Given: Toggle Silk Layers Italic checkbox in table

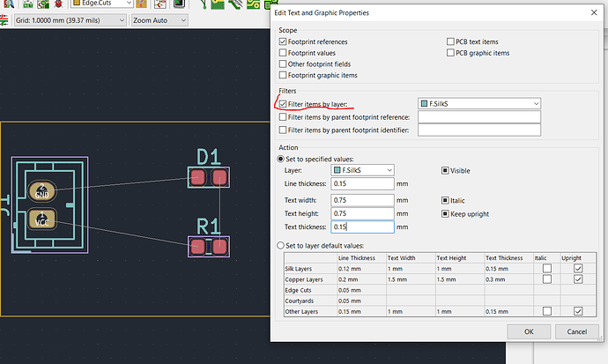Looking at the screenshot, I should (x=546, y=268).
